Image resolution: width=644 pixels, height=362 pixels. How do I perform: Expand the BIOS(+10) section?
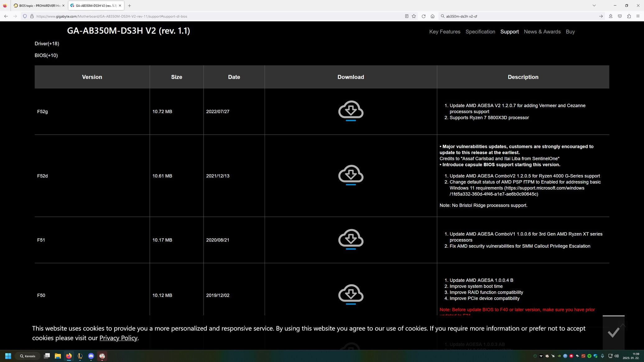coord(46,55)
